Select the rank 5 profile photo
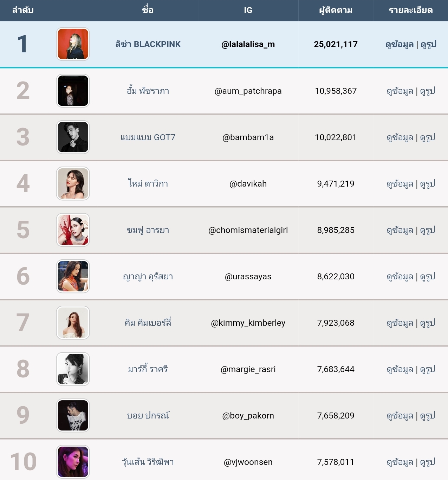This screenshot has width=448, height=480. (73, 230)
